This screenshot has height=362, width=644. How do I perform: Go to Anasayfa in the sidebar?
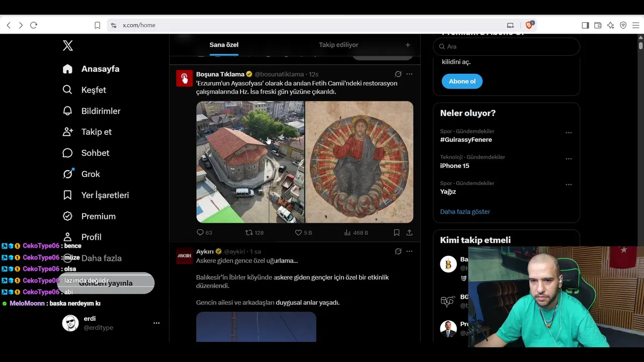[91, 69]
